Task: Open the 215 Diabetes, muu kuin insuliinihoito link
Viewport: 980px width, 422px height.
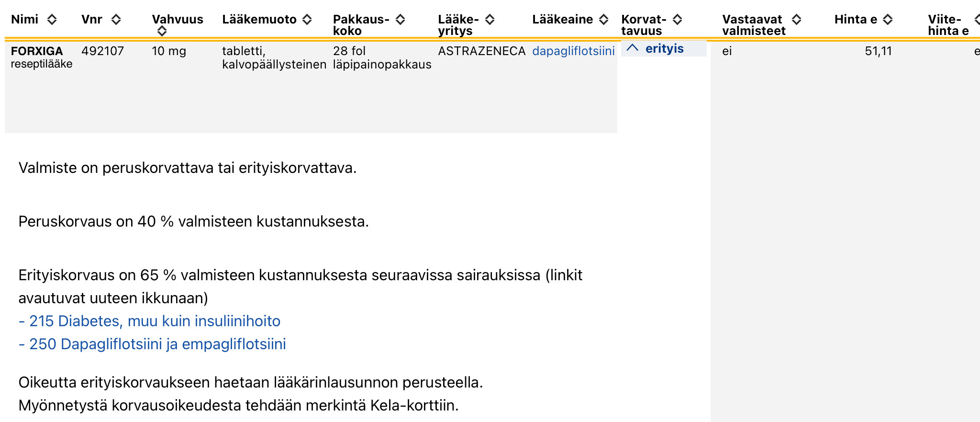Action: click(x=149, y=321)
